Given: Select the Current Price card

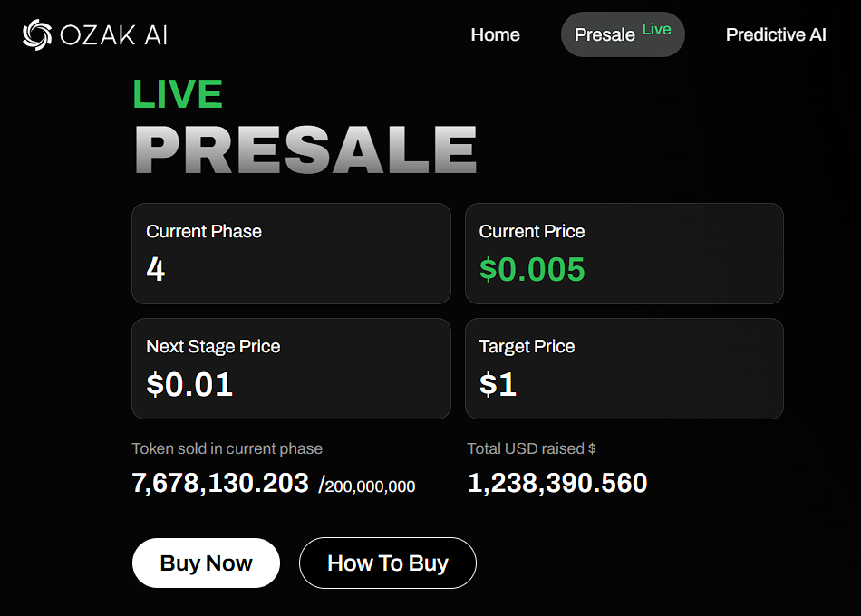Looking at the screenshot, I should 624,254.
